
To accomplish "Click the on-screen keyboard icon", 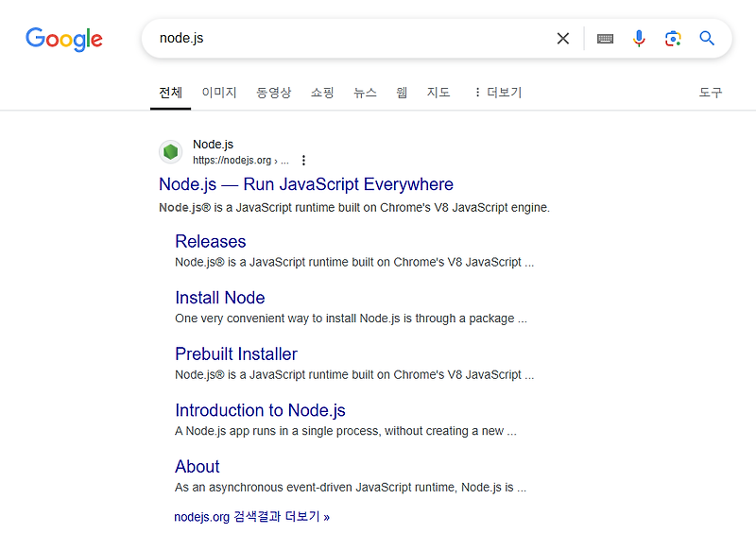I will (605, 38).
